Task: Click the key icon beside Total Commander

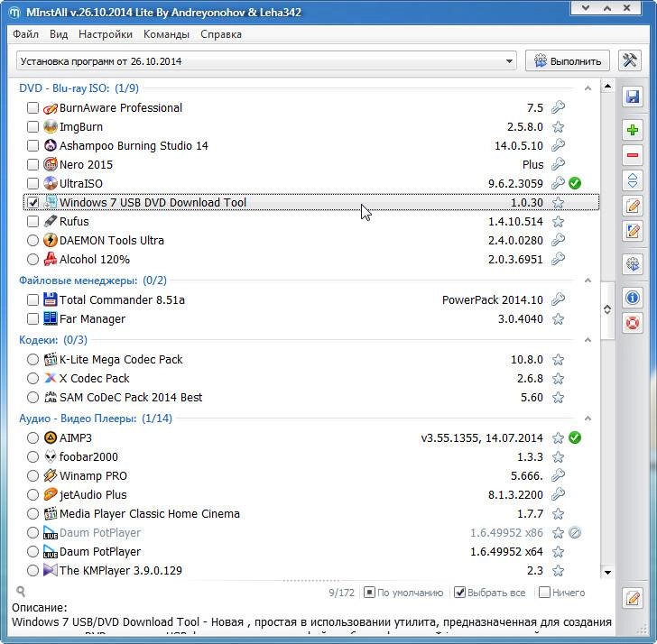Action: click(x=558, y=299)
